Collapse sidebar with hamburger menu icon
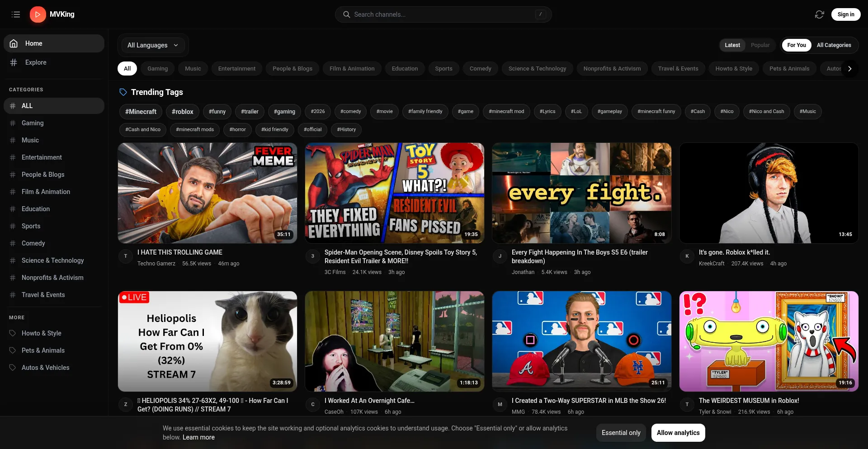Viewport: 868px width, 449px height. click(x=16, y=14)
